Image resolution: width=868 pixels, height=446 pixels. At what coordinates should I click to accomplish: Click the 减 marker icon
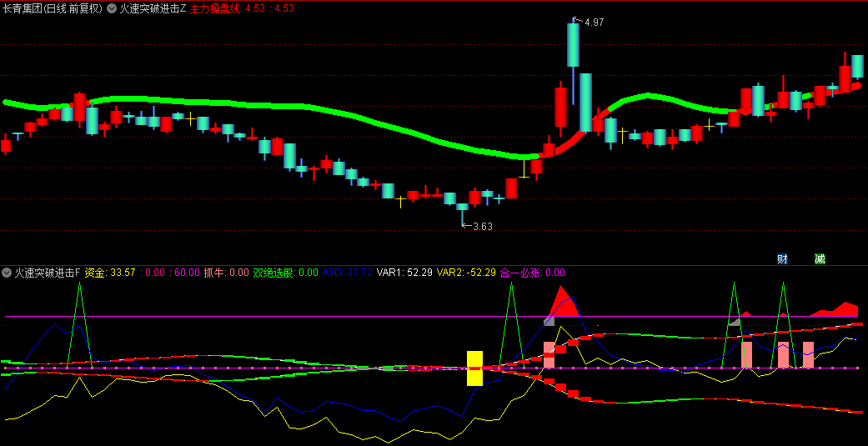(x=820, y=258)
